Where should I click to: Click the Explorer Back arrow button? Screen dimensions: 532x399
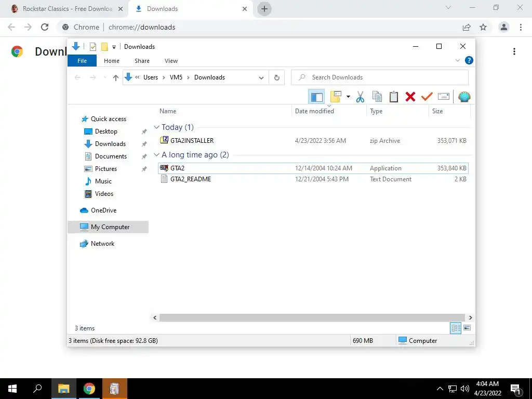77,78
